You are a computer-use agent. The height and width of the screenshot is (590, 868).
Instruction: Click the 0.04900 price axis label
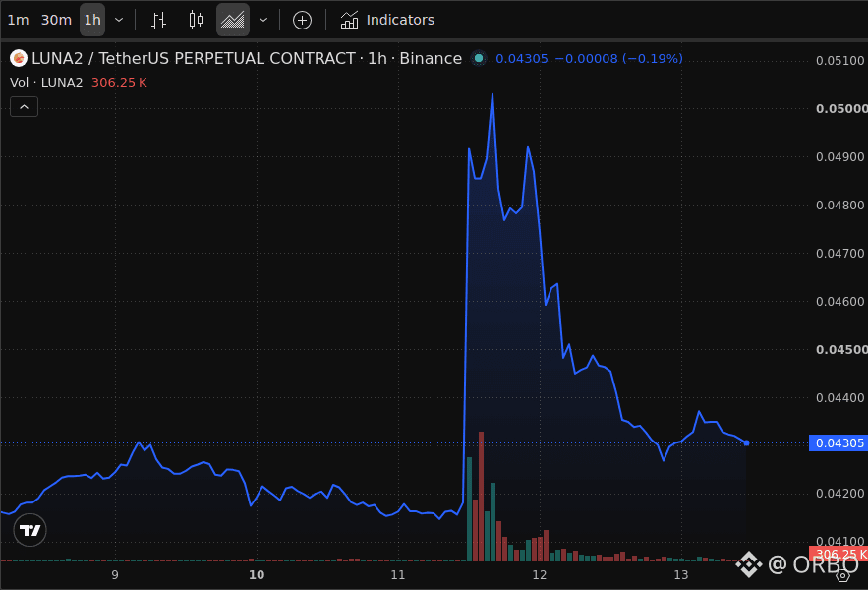[x=840, y=156]
